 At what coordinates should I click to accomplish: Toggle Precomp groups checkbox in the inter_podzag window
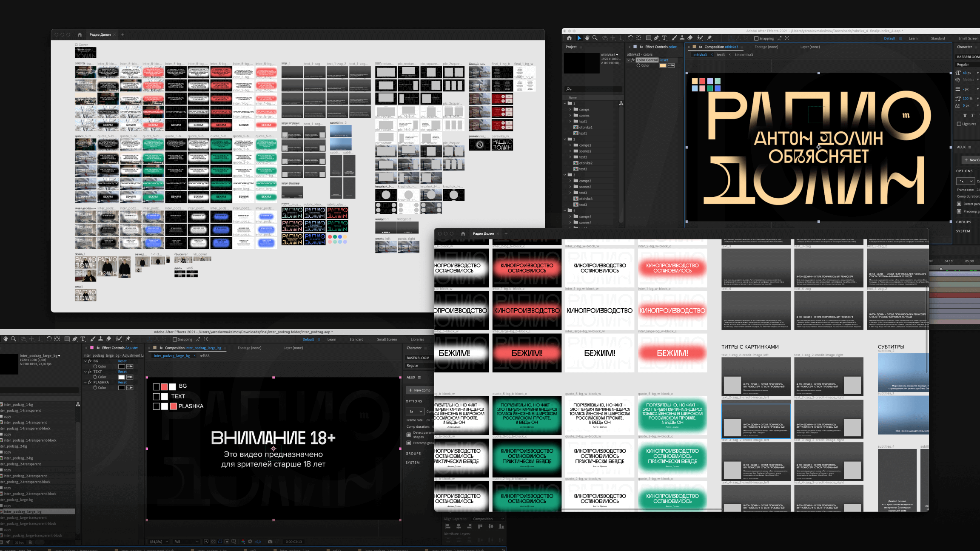pos(409,443)
